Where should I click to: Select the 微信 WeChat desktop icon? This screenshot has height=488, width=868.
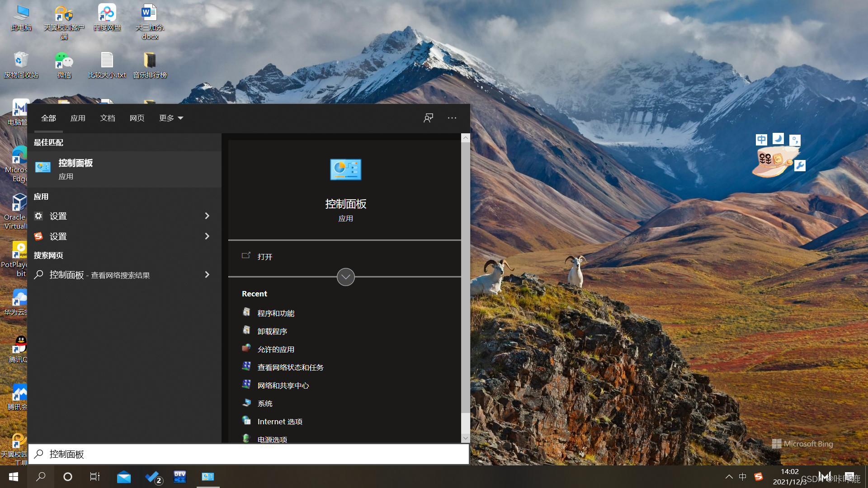(64, 65)
